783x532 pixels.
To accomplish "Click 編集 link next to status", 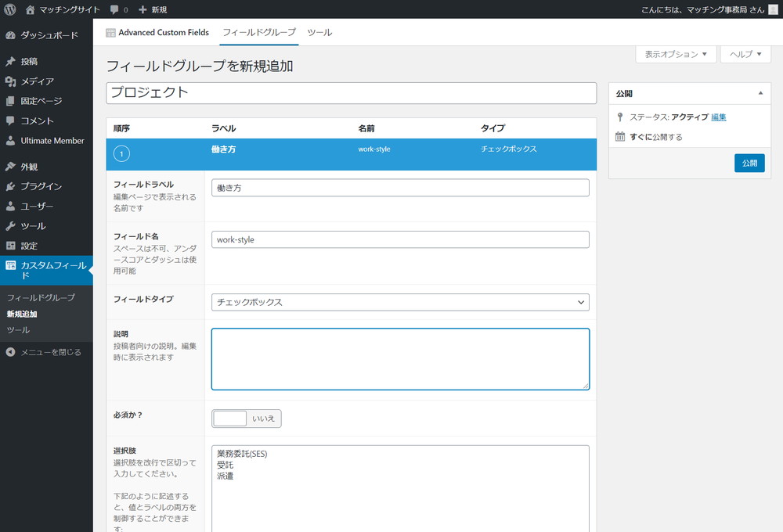I will [x=719, y=117].
